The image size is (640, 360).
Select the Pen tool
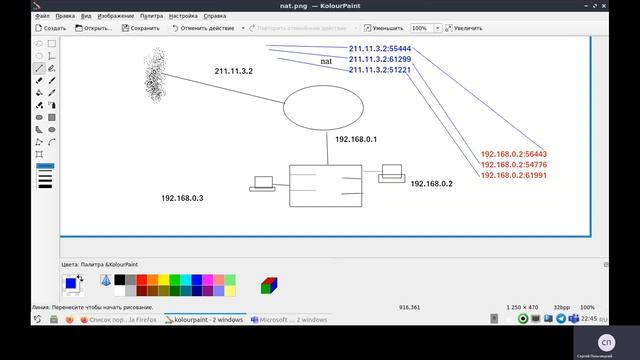coord(52,68)
